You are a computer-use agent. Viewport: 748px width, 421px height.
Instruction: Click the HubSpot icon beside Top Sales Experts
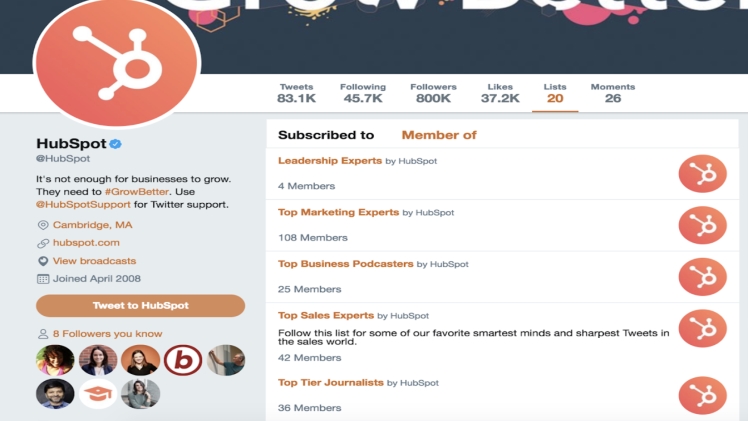point(702,328)
